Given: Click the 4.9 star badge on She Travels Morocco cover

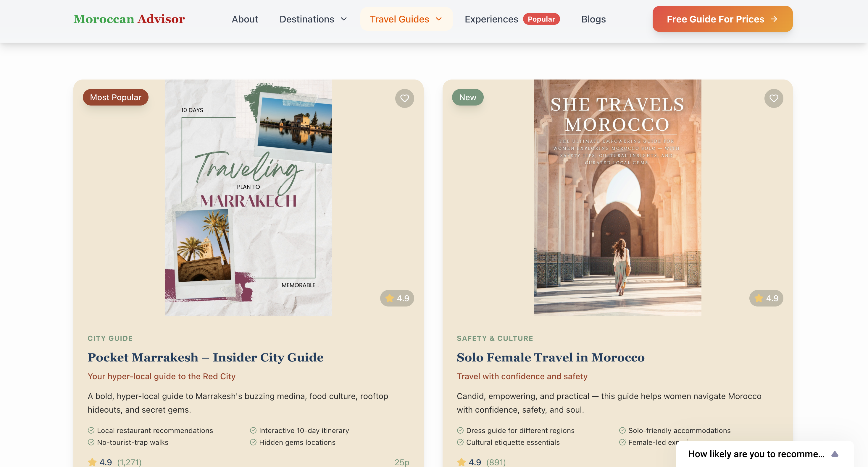Looking at the screenshot, I should pyautogui.click(x=766, y=298).
